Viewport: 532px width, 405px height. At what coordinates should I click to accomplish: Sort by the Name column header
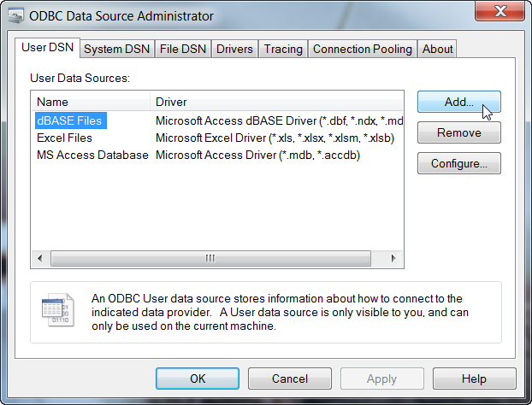point(91,102)
